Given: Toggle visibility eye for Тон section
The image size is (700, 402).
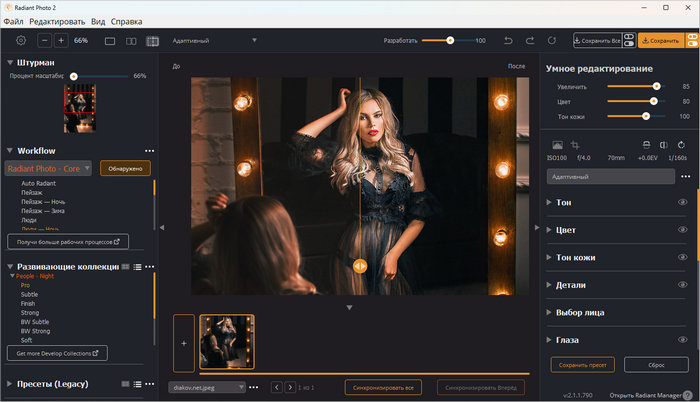Looking at the screenshot, I should (x=683, y=202).
